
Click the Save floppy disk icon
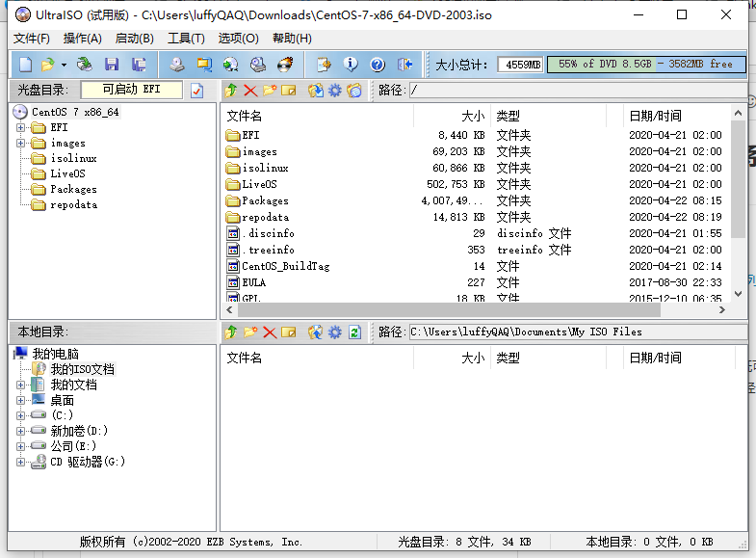(x=112, y=65)
